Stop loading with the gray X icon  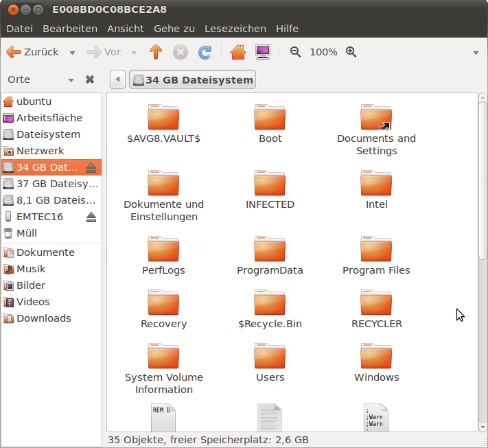(x=180, y=52)
